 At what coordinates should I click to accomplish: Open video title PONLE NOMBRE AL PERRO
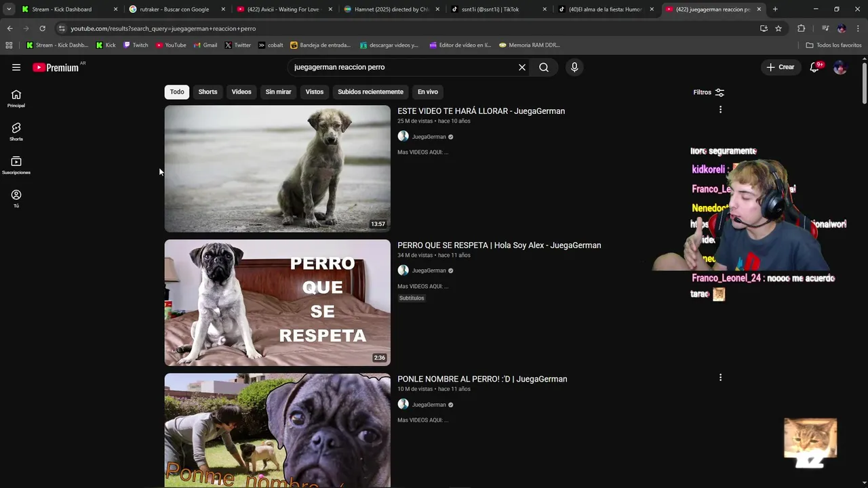[482, 379]
